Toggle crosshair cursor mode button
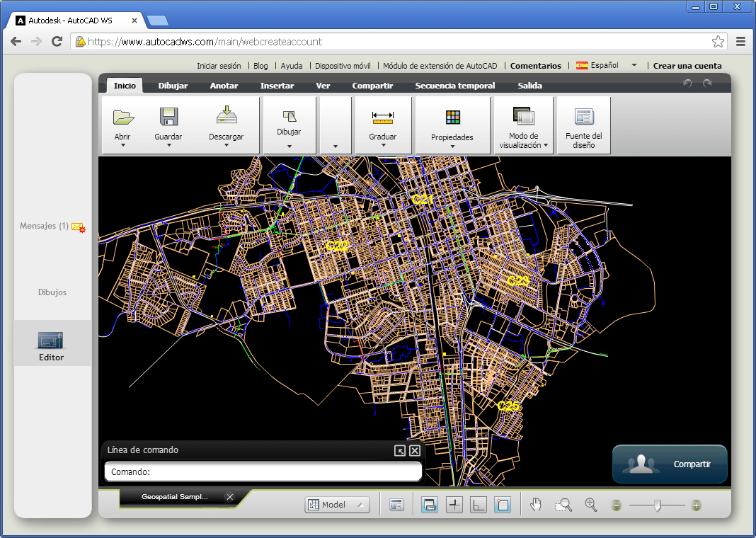This screenshot has height=538, width=756. 454,505
